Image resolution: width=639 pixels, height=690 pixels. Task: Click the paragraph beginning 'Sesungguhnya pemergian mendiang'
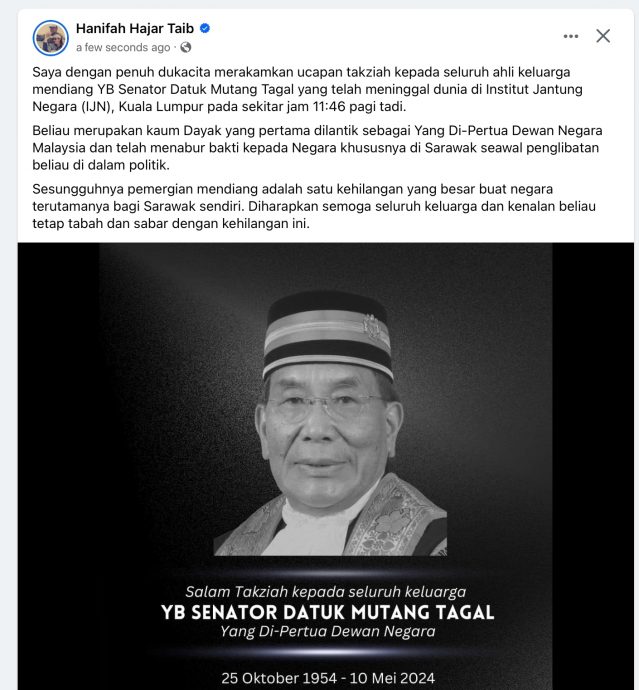[x=314, y=206]
